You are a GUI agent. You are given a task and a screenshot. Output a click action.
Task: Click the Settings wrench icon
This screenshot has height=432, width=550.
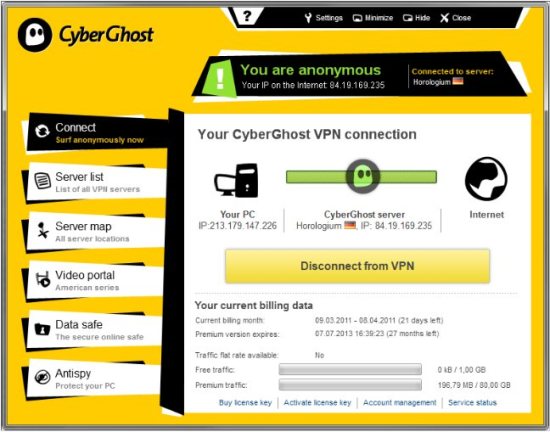(308, 18)
